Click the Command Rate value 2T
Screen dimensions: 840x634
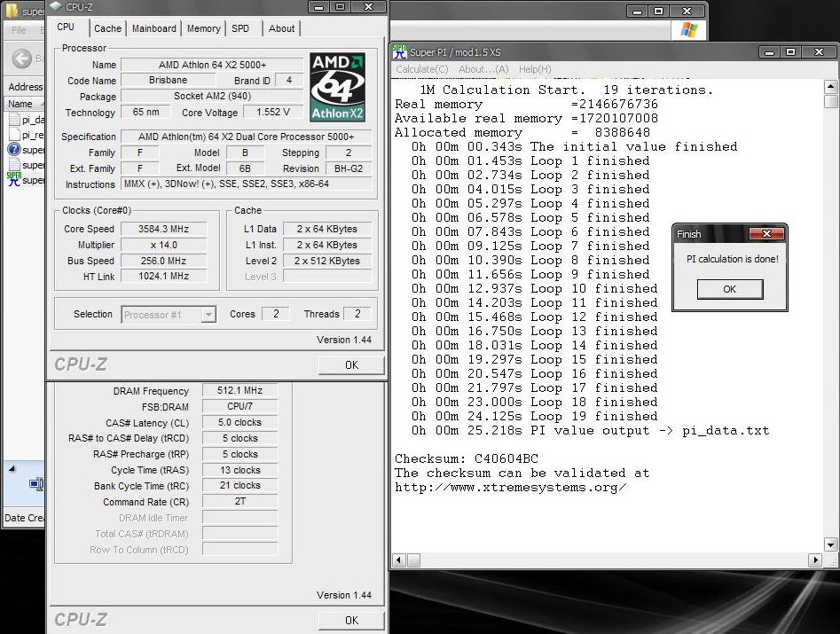[239, 502]
